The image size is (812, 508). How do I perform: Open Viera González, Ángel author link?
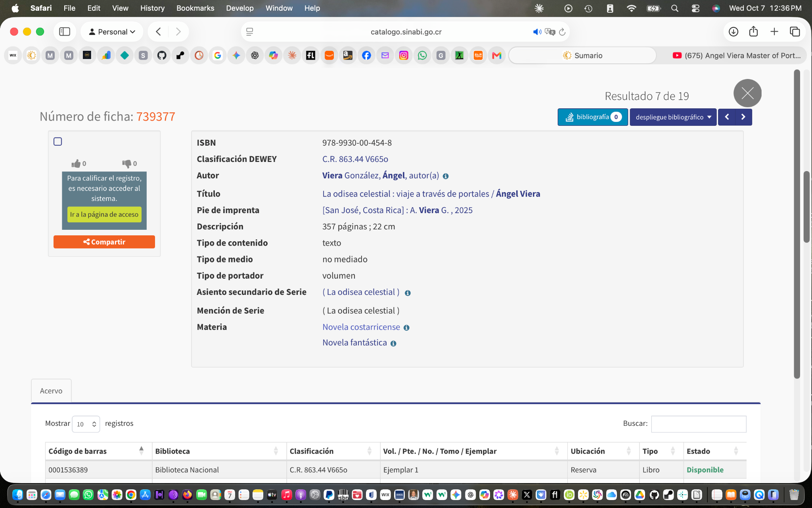pos(364,175)
